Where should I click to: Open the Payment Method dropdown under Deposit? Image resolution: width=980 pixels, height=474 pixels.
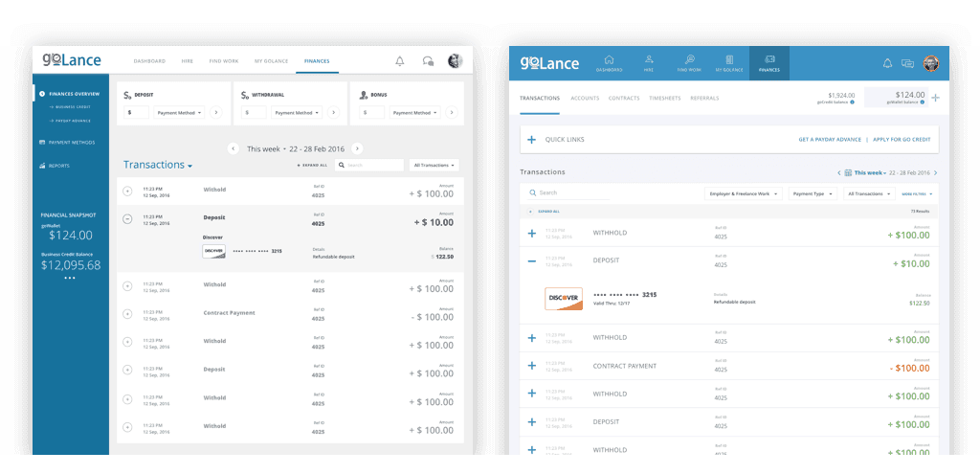point(177,112)
